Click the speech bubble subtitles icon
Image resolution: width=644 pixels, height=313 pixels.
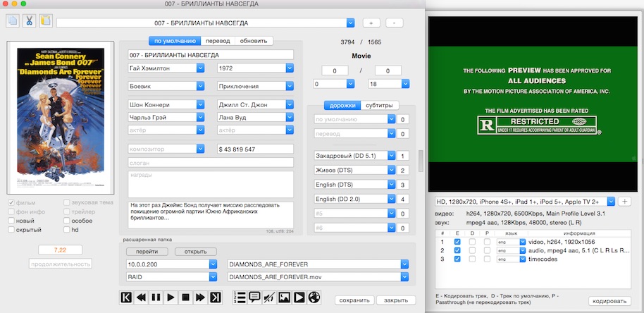(x=254, y=297)
